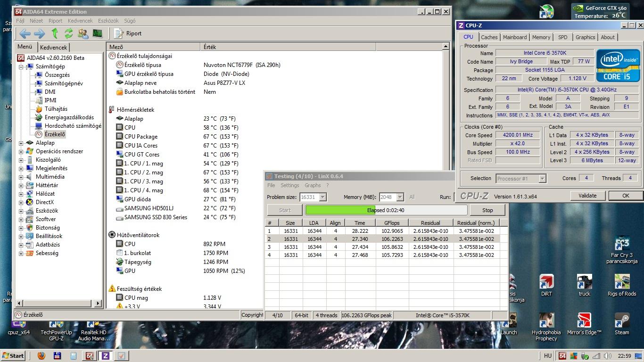Switch to the Menü sidebar tab
The width and height of the screenshot is (644, 362).
(25, 47)
